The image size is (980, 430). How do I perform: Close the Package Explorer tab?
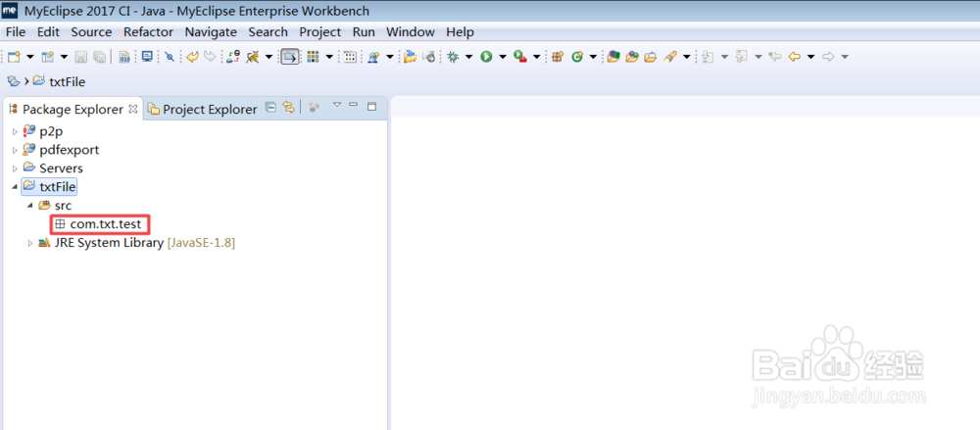132,109
